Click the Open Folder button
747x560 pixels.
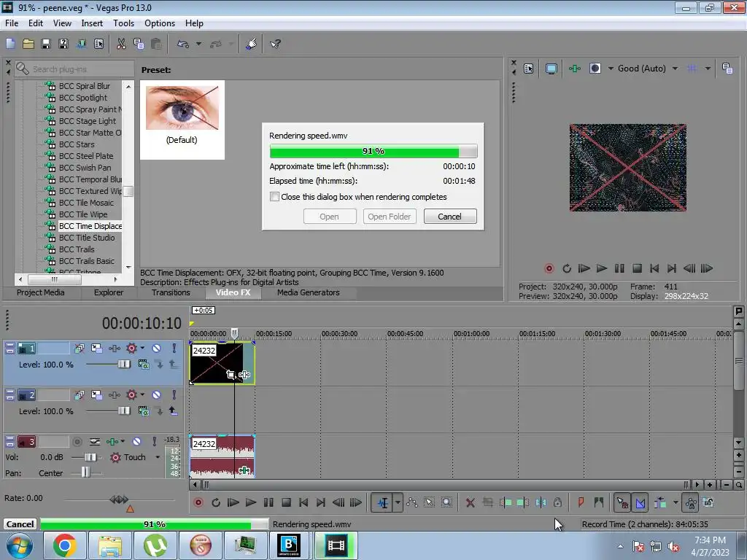click(390, 216)
